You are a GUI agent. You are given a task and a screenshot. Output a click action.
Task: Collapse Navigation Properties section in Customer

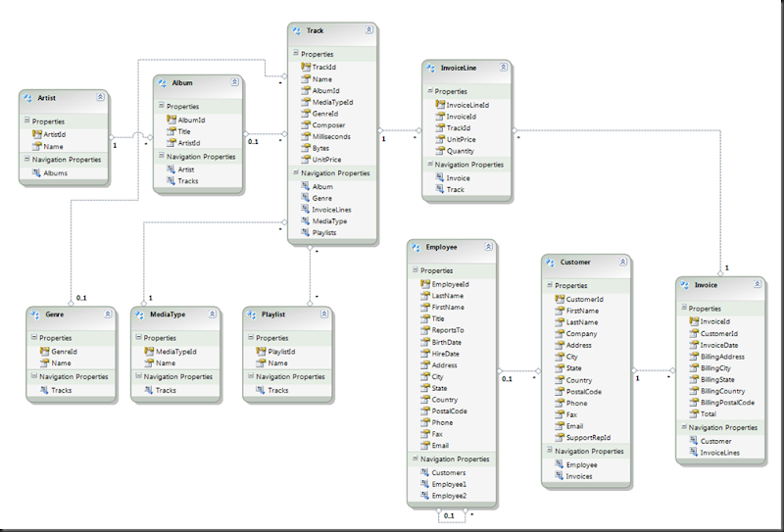point(550,451)
